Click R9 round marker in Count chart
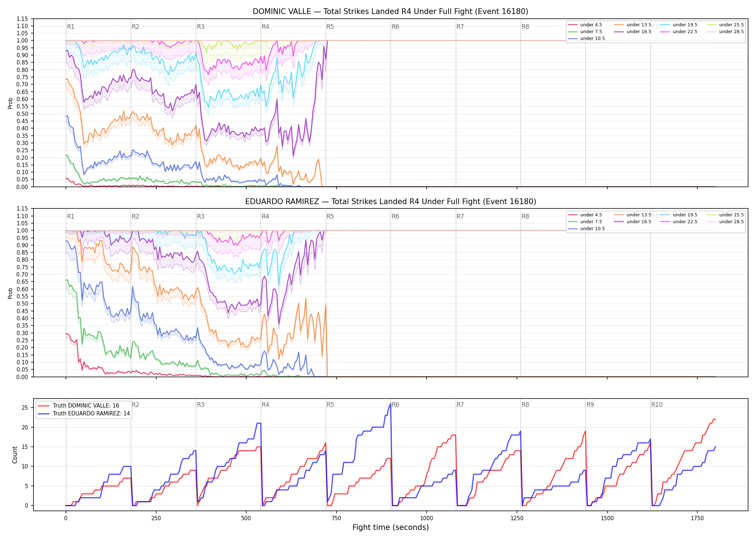The height and width of the screenshot is (540, 756). click(590, 405)
